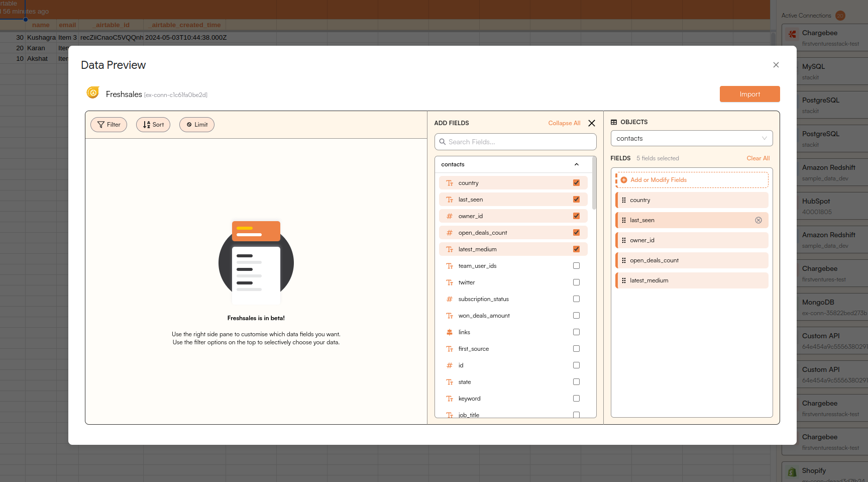The height and width of the screenshot is (482, 868).
Task: Check the won_deals_amount checkbox
Action: pos(576,316)
